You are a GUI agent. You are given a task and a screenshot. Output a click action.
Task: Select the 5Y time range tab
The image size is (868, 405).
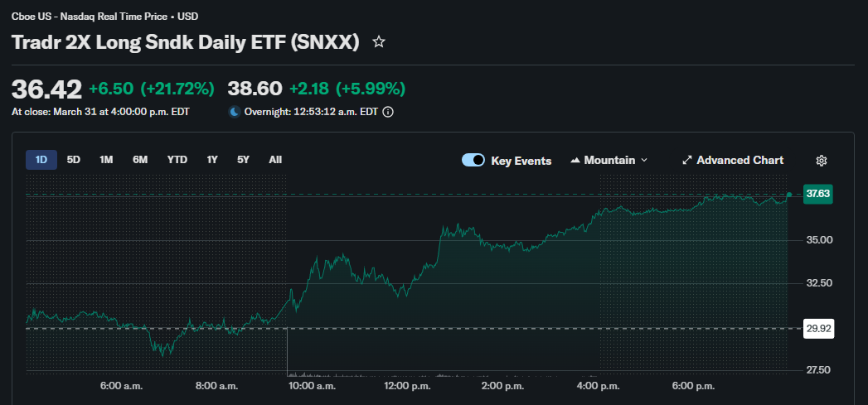pos(244,160)
